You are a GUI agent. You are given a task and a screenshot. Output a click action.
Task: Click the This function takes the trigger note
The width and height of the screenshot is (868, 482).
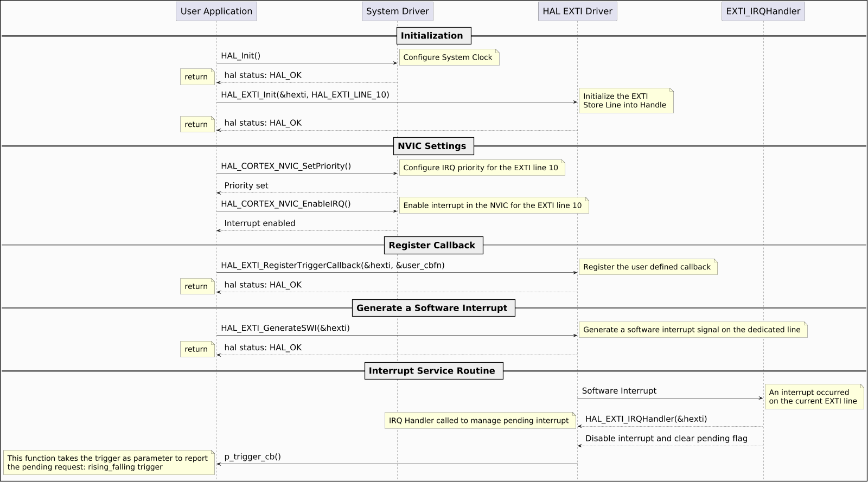coord(108,462)
